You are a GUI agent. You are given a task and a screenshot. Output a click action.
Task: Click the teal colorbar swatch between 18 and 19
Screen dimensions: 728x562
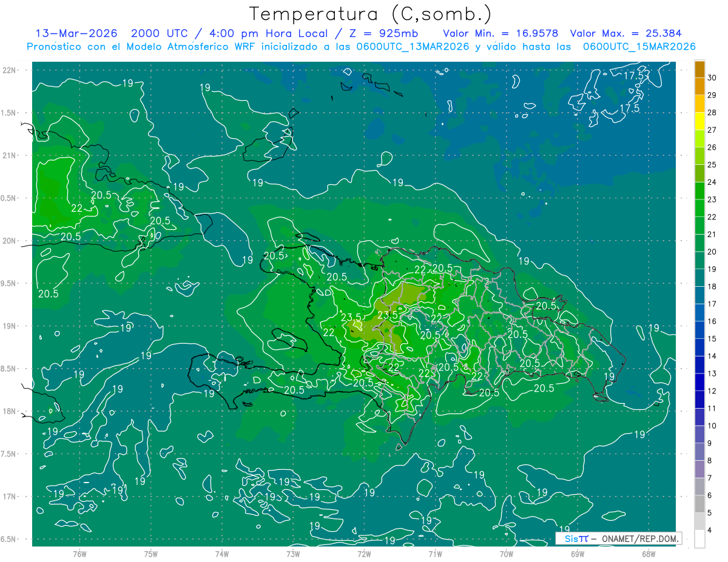point(699,278)
